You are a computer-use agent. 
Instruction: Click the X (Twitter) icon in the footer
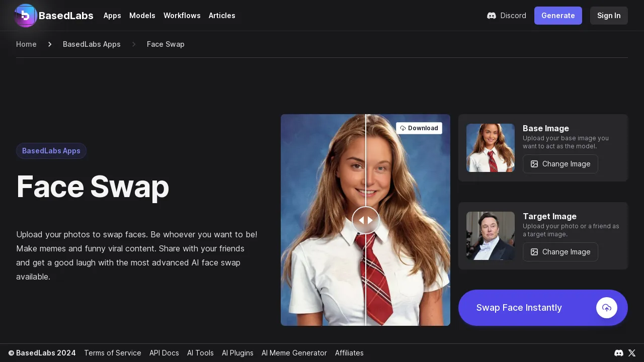(632, 353)
